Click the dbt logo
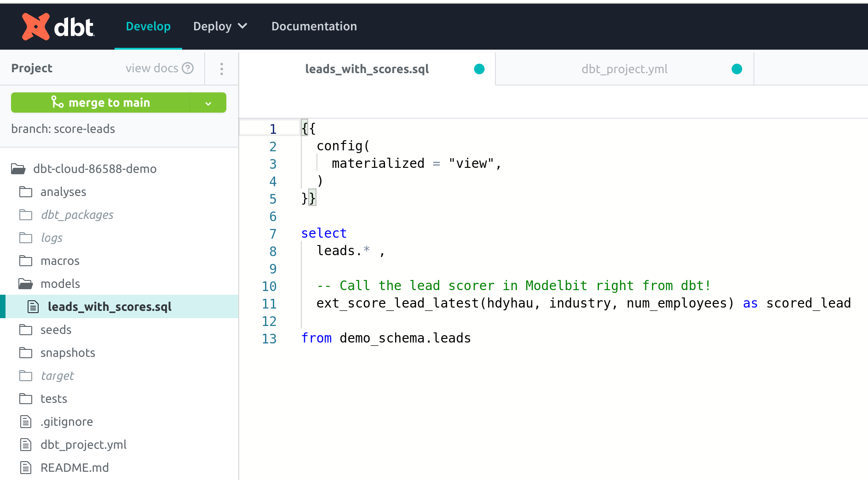This screenshot has width=868, height=480. [58, 26]
